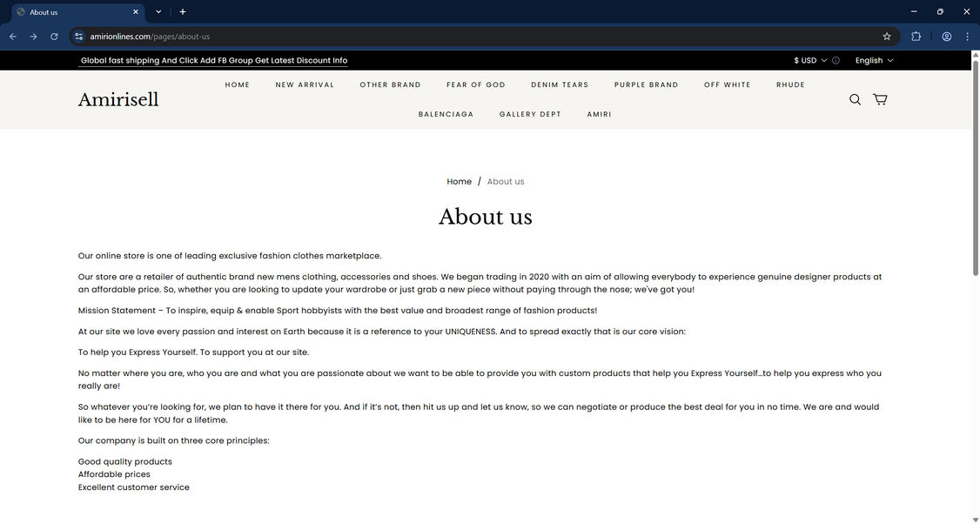Open the shopping cart icon

coord(880,99)
